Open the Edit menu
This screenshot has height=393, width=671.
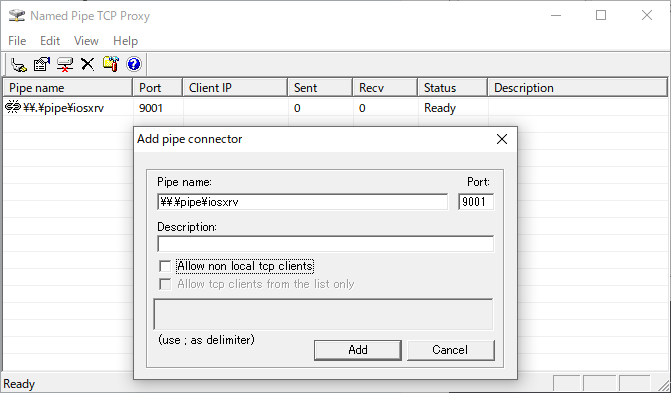tap(50, 41)
